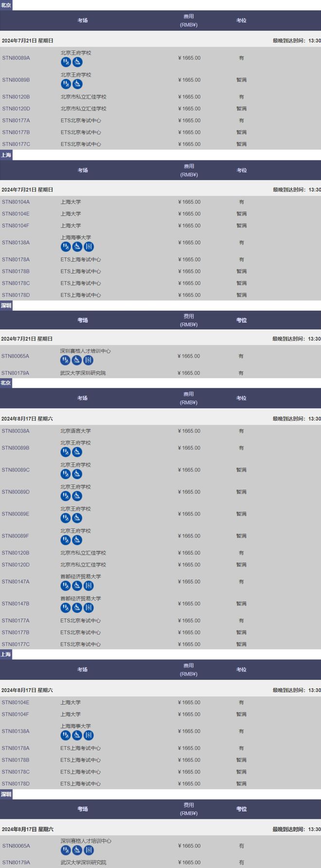Click the STN80089F wheelchair icon
This screenshot has height=868, width=321.
pyautogui.click(x=77, y=539)
